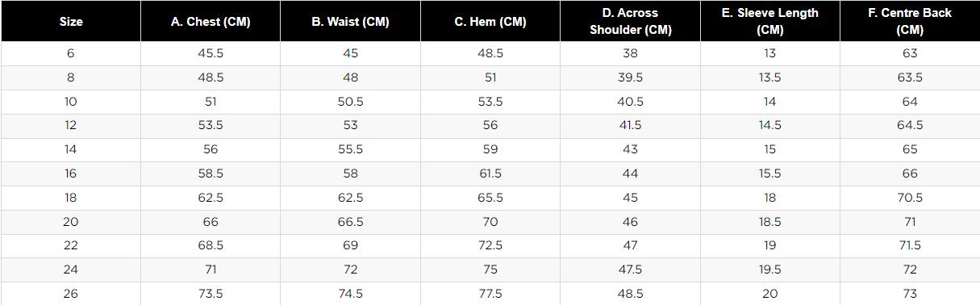Click the size 20 row label

click(x=71, y=221)
